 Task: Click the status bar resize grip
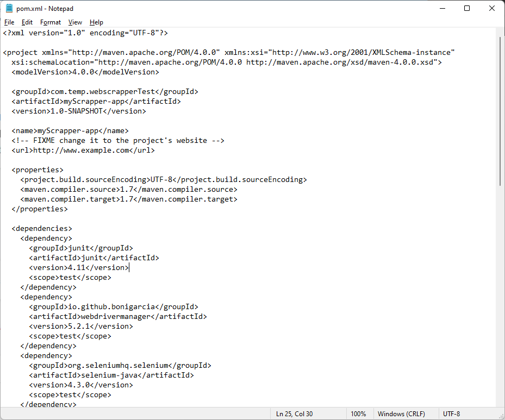coord(501,416)
